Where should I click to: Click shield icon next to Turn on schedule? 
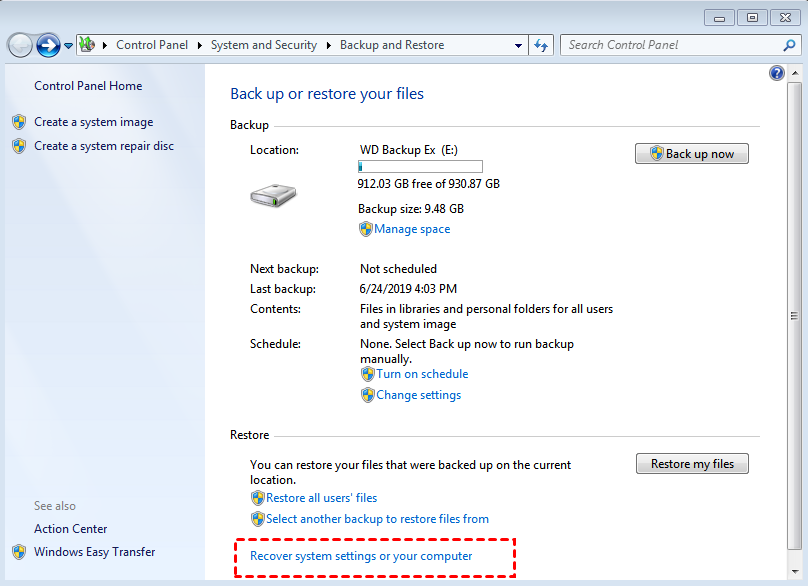(367, 374)
